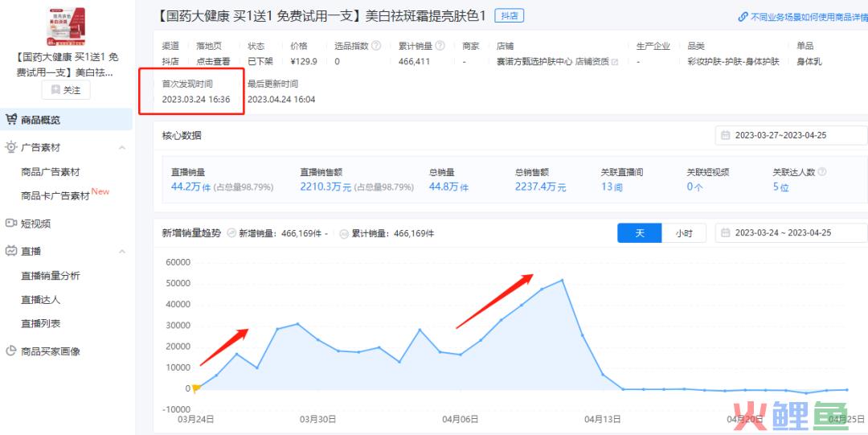Click 0个 关联短视频 value
The width and height of the screenshot is (868, 435).
pyautogui.click(x=694, y=187)
